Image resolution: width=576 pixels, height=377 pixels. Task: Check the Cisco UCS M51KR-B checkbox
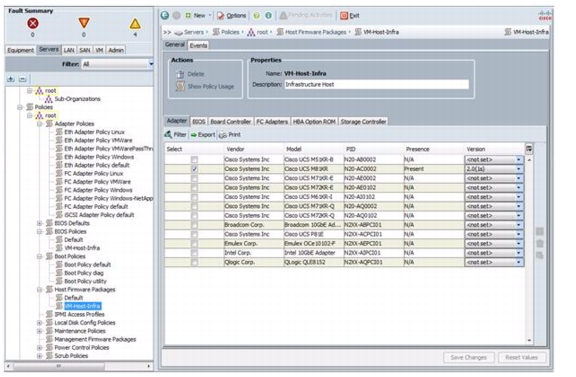point(194,160)
